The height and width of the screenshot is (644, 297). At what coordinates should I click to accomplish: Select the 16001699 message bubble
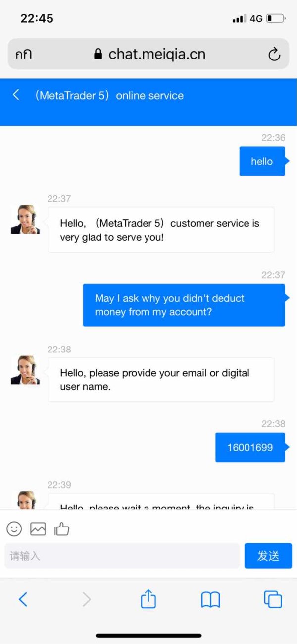pos(250,447)
